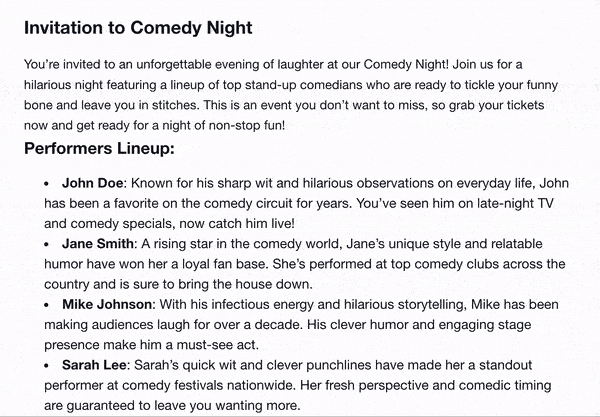Click the bullet point before Sarah Lee
This screenshot has width=600, height=417.
(x=47, y=366)
